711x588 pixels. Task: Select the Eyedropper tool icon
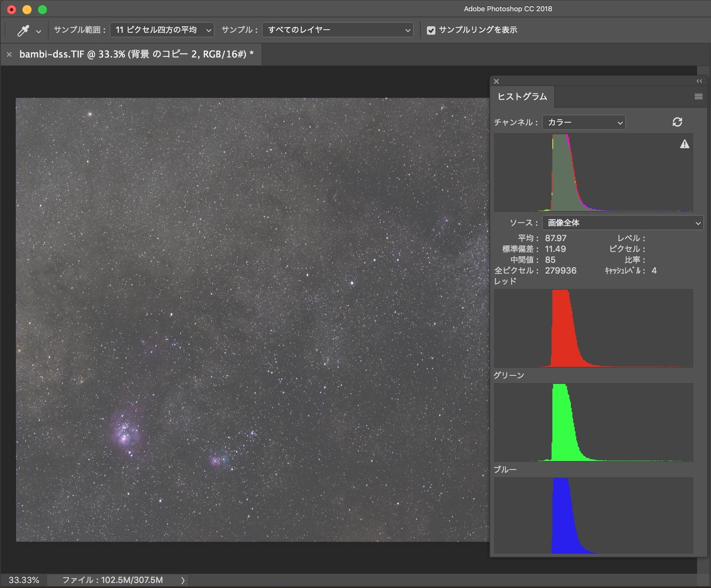pos(23,30)
